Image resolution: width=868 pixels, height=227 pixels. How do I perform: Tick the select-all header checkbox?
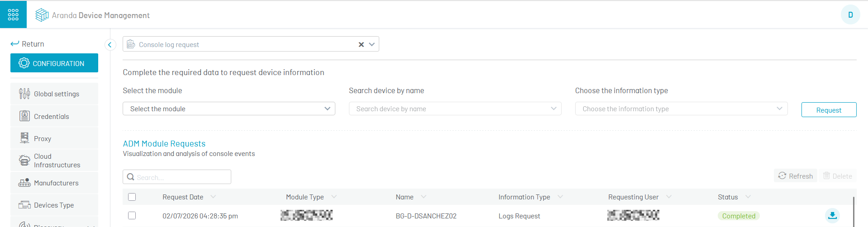[132, 197]
